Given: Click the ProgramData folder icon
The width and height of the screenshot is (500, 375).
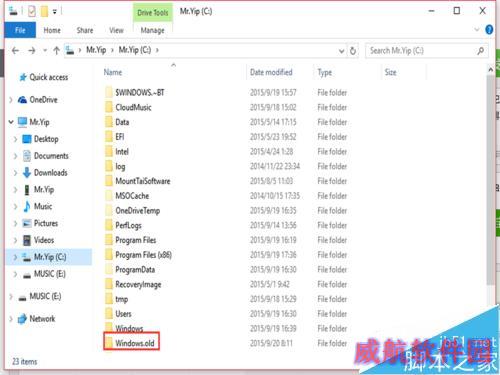Looking at the screenshot, I should tap(109, 270).
